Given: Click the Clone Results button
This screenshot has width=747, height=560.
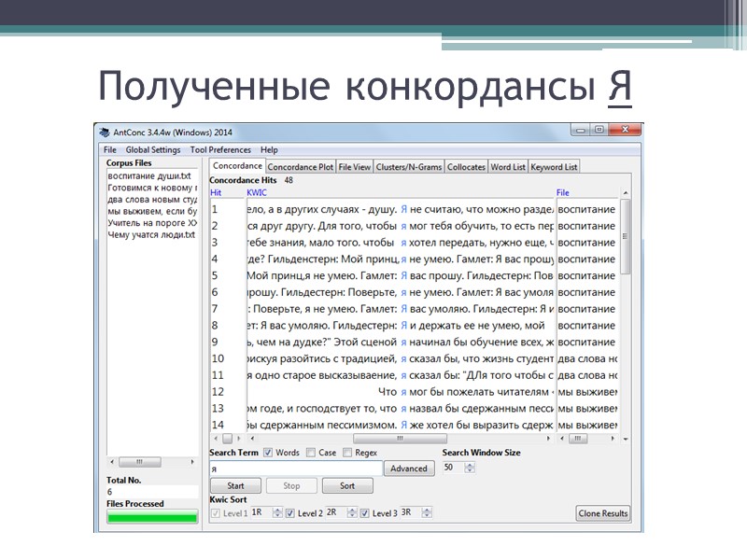Looking at the screenshot, I should click(x=605, y=512).
